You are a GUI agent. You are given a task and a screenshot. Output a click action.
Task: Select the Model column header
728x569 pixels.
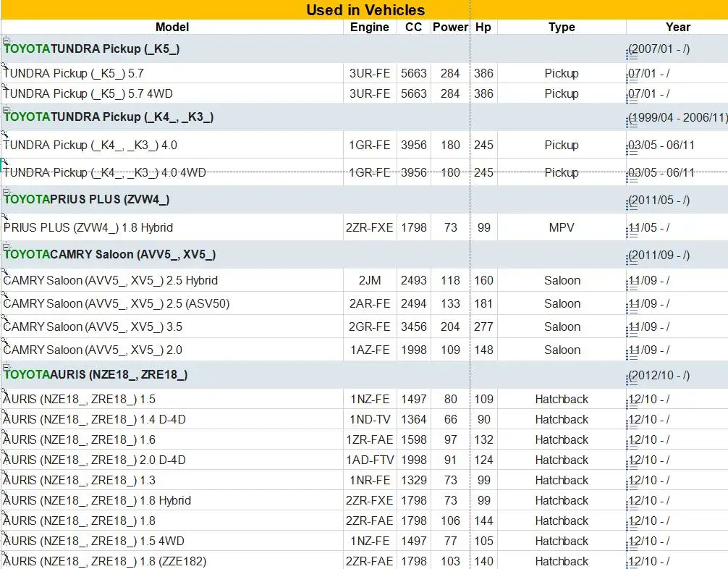pos(172,27)
